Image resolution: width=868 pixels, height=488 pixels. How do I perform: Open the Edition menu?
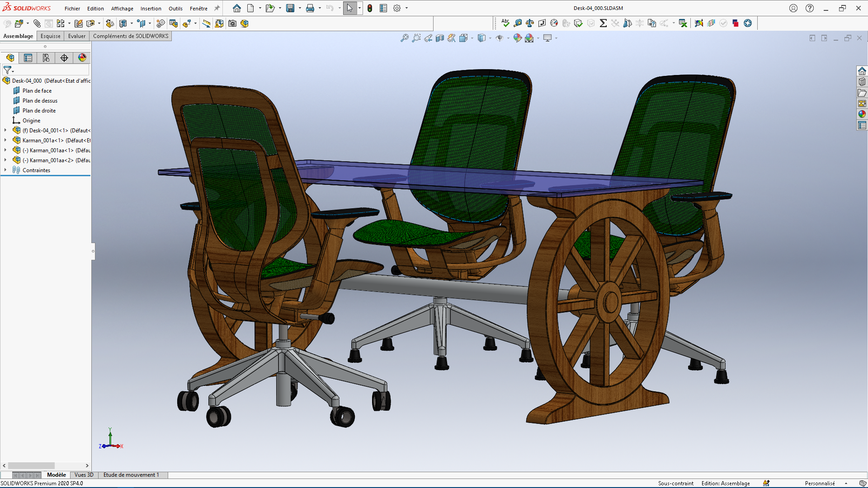(x=95, y=9)
